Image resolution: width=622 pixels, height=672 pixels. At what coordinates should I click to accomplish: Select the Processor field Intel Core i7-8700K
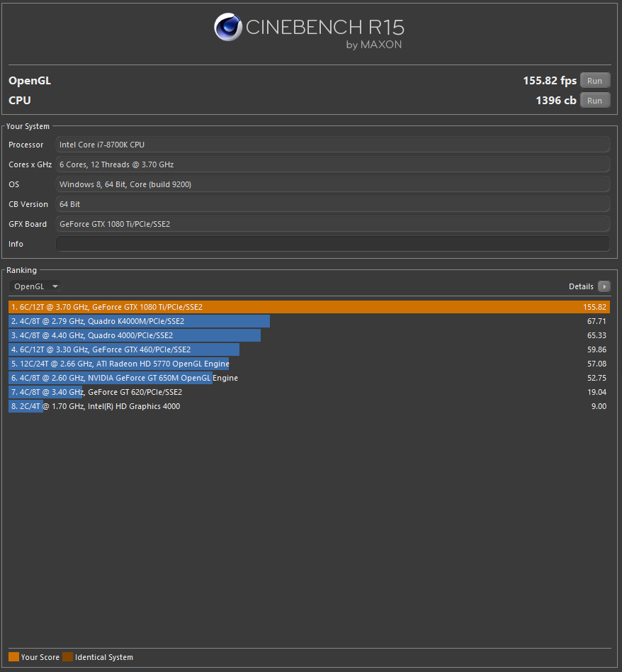pos(332,145)
